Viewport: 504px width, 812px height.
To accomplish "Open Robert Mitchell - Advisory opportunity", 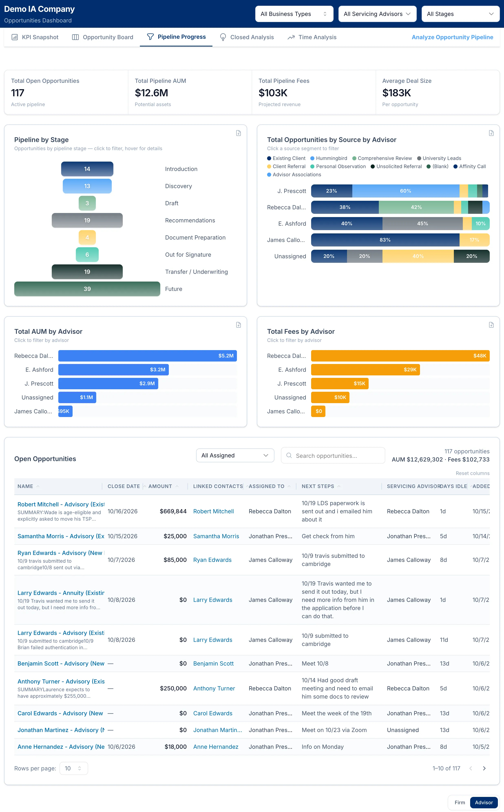I will point(61,504).
